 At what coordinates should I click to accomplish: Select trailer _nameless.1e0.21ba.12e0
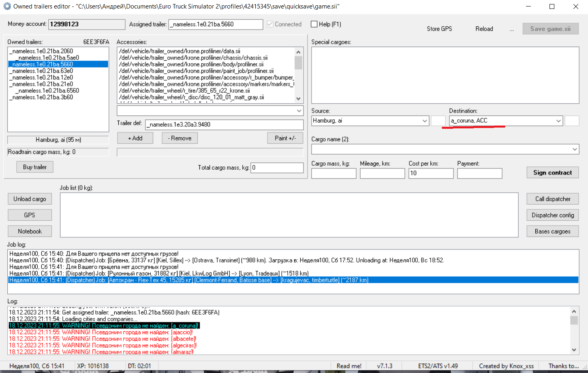click(x=58, y=77)
